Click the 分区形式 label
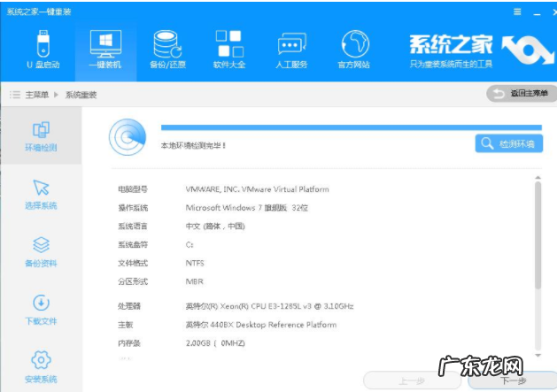Screen dimensions: 557x392 pos(133,281)
